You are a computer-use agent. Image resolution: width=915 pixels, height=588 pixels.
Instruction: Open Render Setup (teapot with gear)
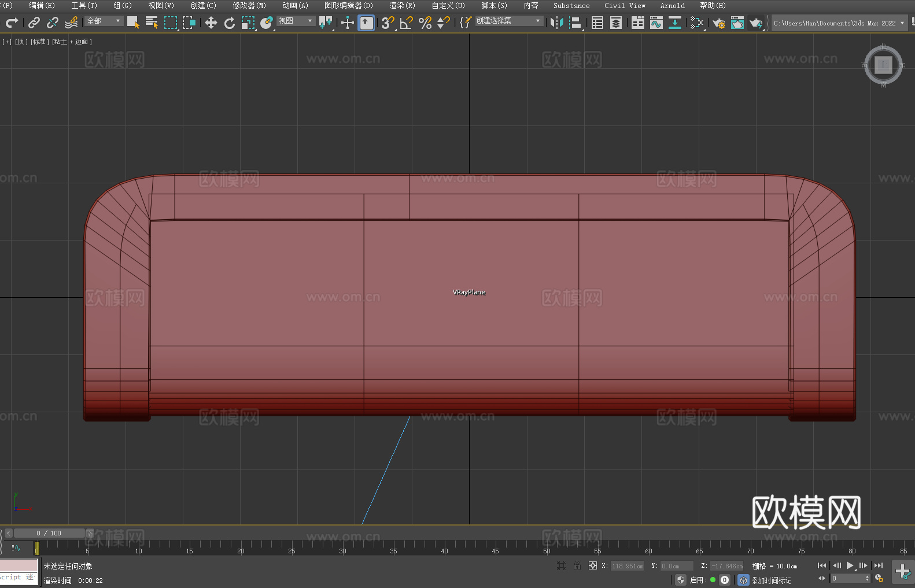pyautogui.click(x=719, y=23)
